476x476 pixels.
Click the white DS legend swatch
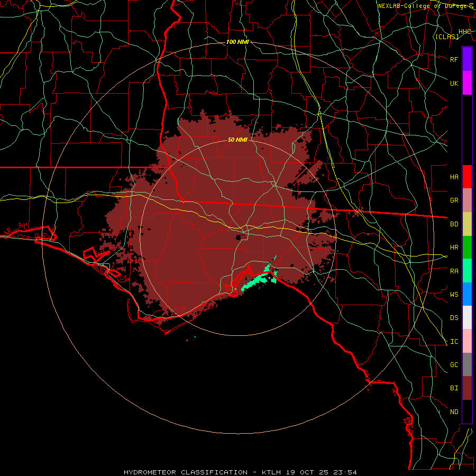(x=467, y=317)
